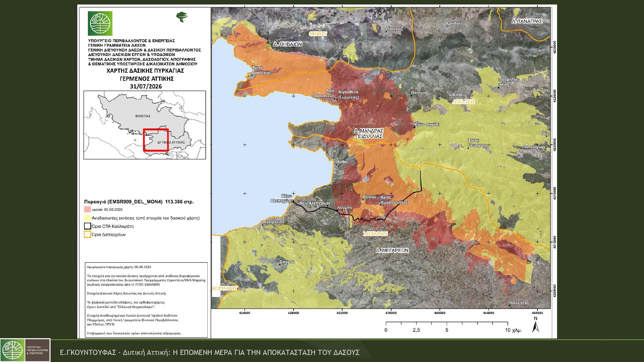This screenshot has height=362, width=644.
Task: Click the Προφήτης Ηλίας label
Action: click(508, 82)
